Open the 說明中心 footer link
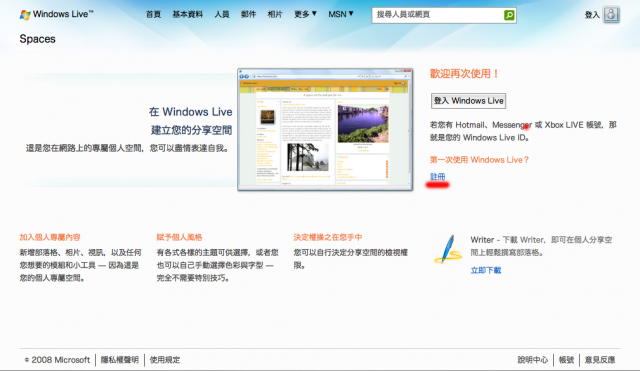 point(533,360)
